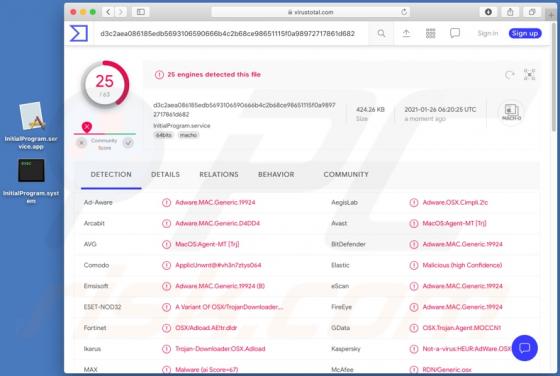Screen dimensions: 560x376
Task: Open the COMMUNITY tab
Action: (346, 174)
